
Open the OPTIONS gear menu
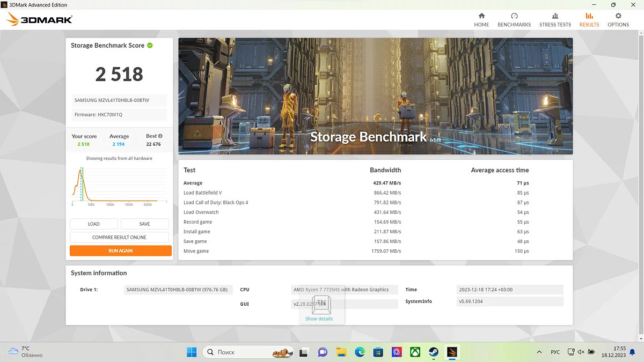[618, 20]
